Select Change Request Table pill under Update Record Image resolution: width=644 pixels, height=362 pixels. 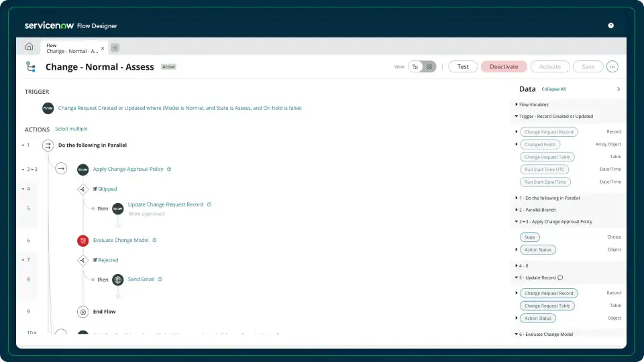coord(547,306)
